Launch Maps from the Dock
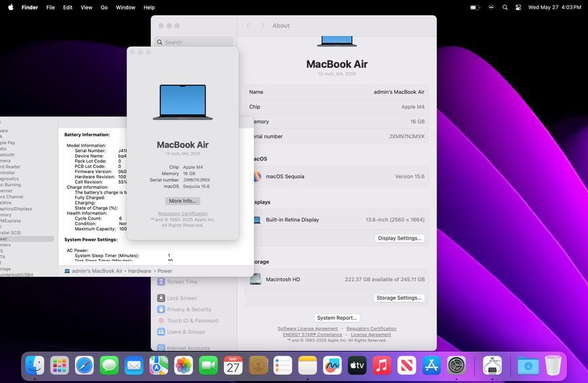This screenshot has height=383, width=588. (x=159, y=365)
